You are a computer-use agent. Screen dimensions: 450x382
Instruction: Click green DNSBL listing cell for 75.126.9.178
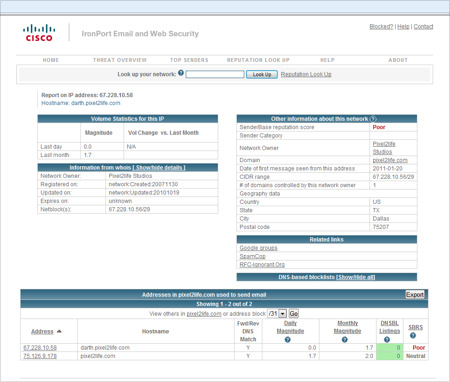[x=390, y=356]
